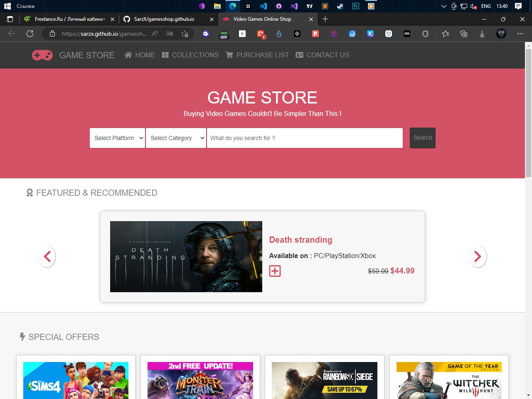Open a new browser tab

click(325, 19)
